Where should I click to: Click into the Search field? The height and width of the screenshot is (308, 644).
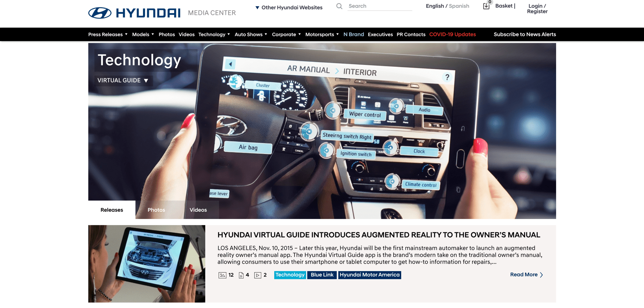pos(380,6)
